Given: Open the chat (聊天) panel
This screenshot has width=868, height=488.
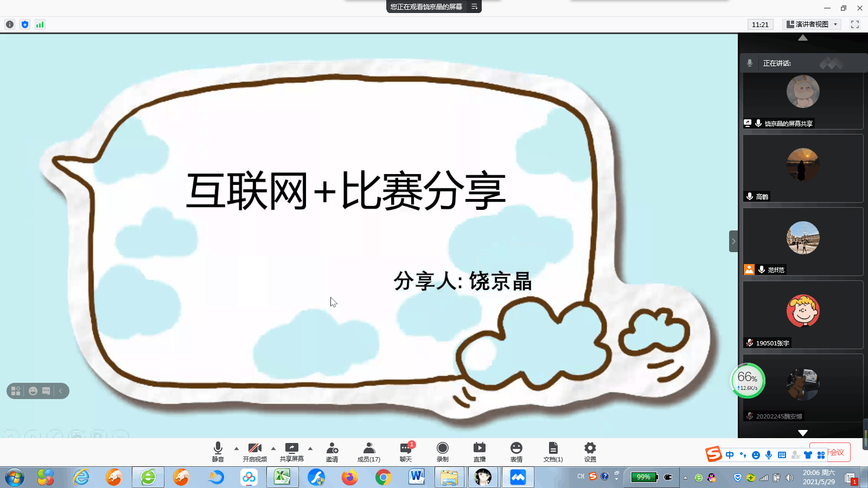Looking at the screenshot, I should tap(406, 451).
